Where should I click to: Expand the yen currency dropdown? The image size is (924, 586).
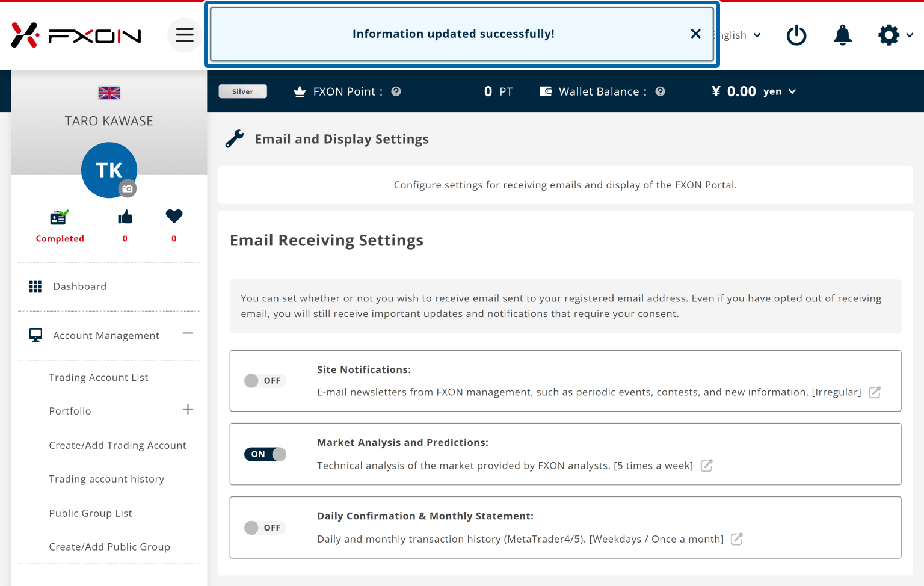tap(780, 91)
